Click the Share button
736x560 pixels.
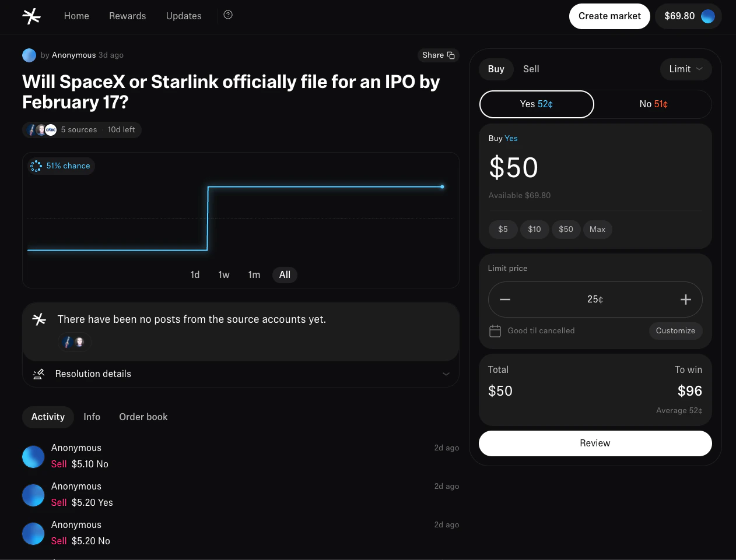[x=439, y=55]
